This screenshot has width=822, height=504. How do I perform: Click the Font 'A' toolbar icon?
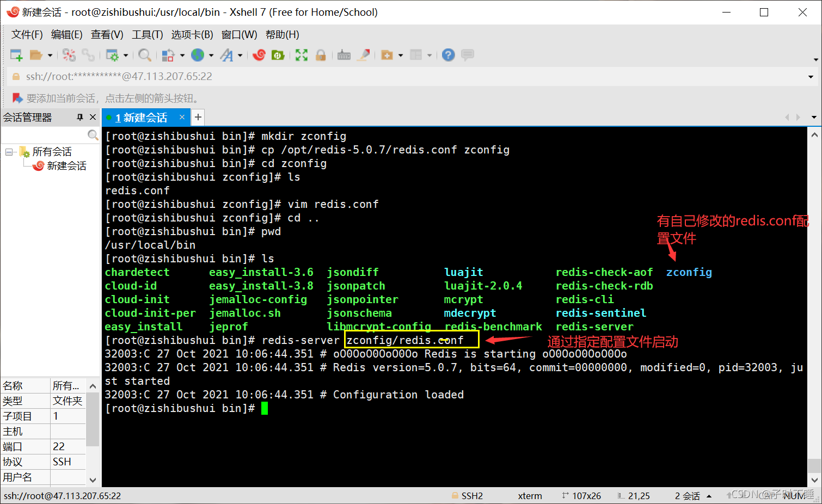pyautogui.click(x=226, y=55)
